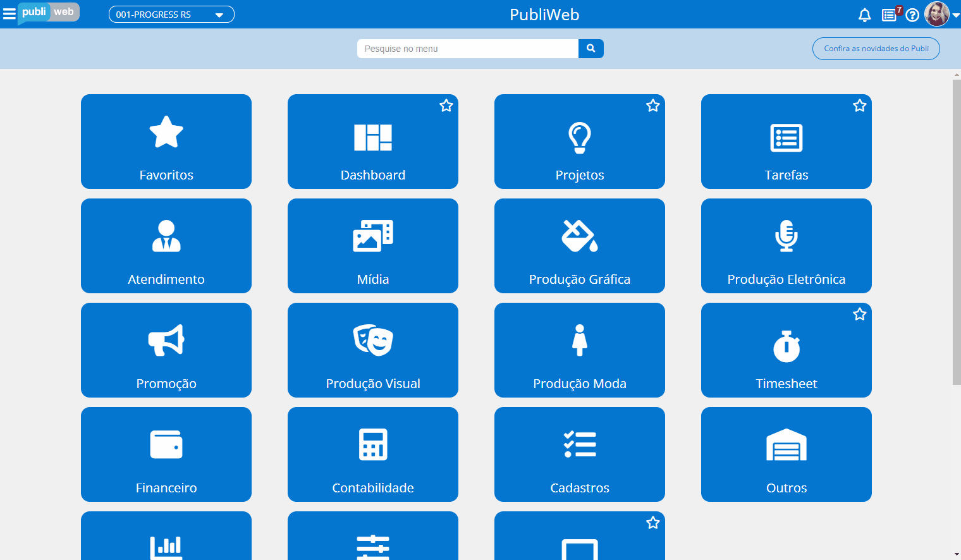Click the Outros label

click(787, 488)
